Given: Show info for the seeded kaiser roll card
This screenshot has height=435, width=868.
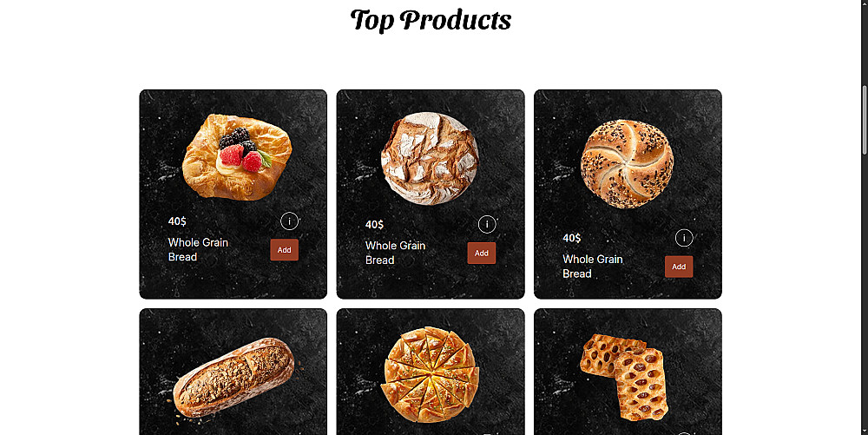Looking at the screenshot, I should (x=684, y=238).
